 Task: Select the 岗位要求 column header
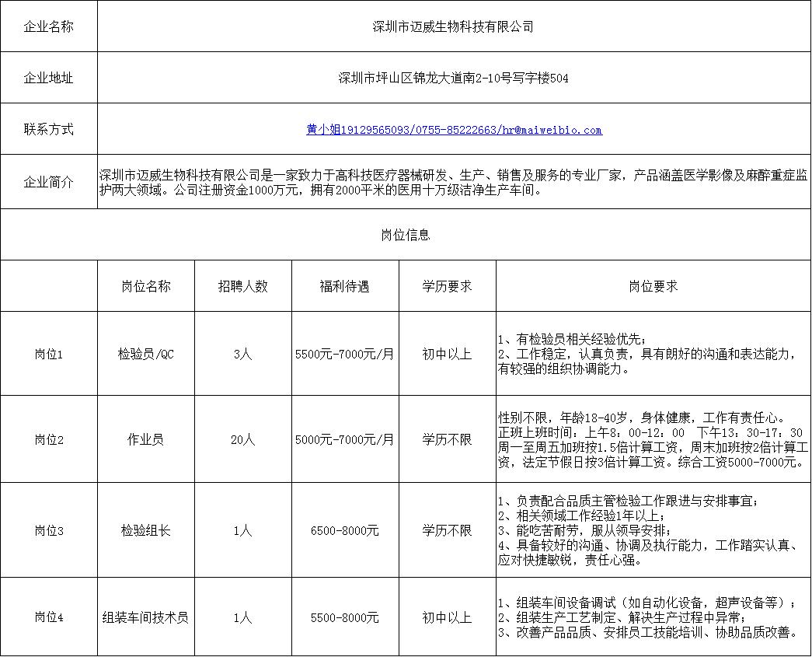653,286
